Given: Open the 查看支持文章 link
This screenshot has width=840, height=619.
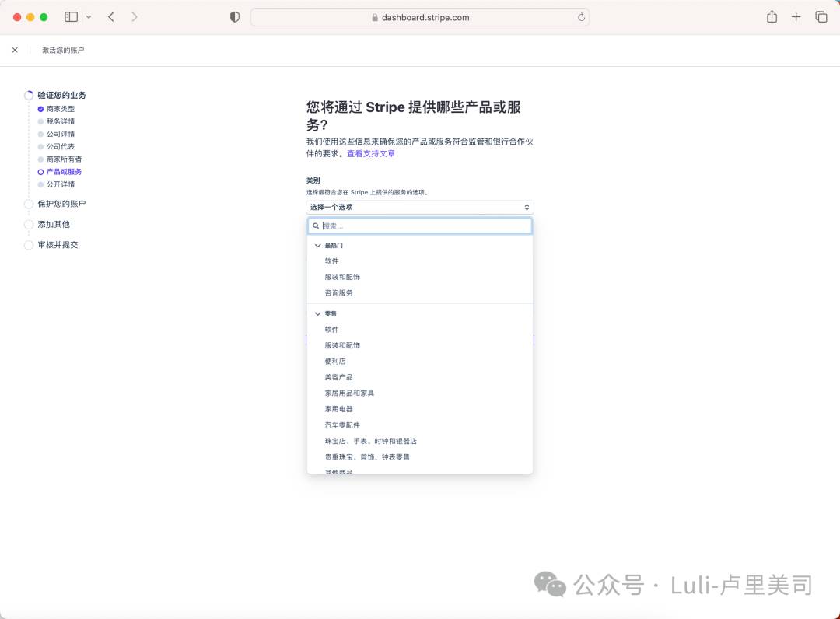Looking at the screenshot, I should (x=371, y=153).
